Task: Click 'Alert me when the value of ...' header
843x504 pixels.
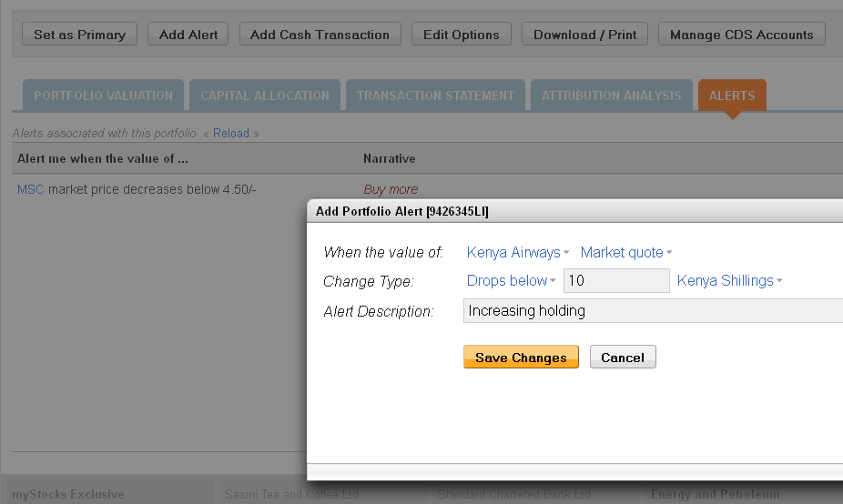Action: [x=103, y=158]
